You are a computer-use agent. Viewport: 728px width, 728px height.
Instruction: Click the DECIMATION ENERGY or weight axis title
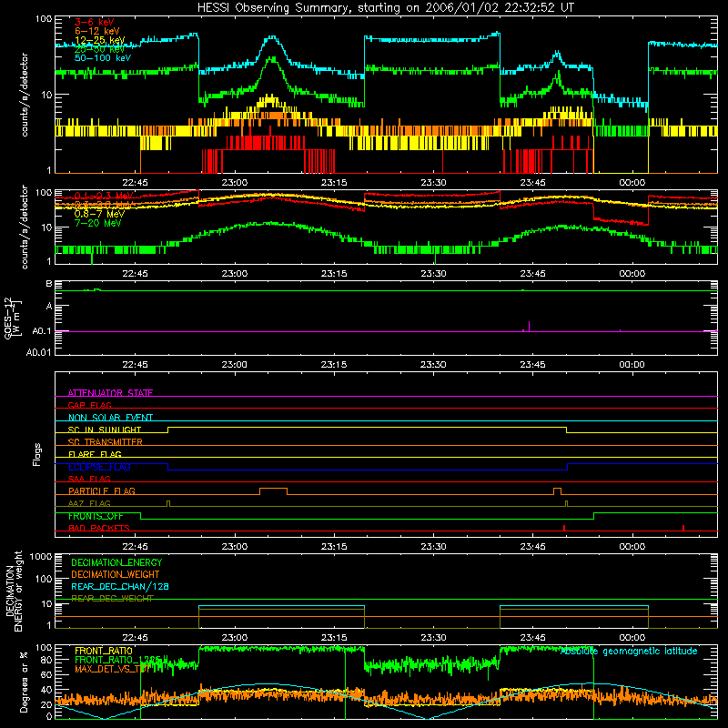tap(14, 591)
